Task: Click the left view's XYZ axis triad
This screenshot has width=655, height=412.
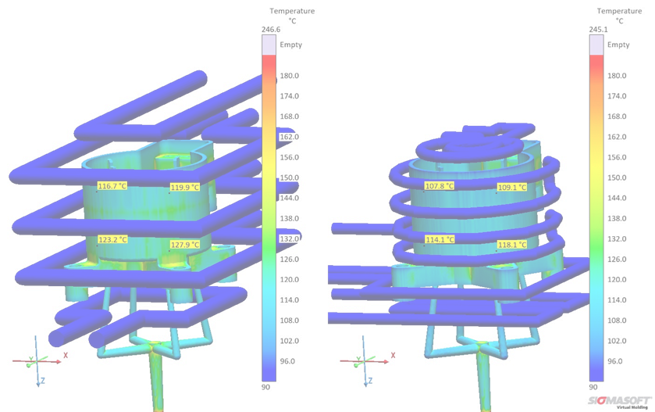Action: 40,362
